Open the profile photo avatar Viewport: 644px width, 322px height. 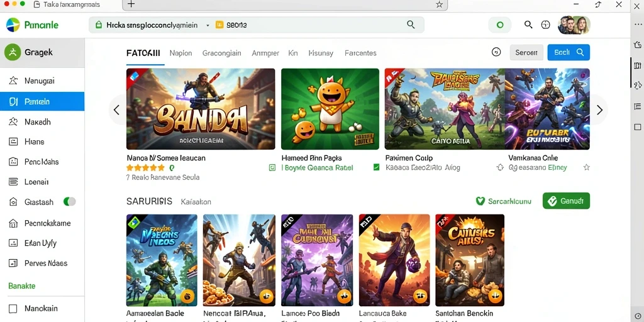click(x=574, y=25)
